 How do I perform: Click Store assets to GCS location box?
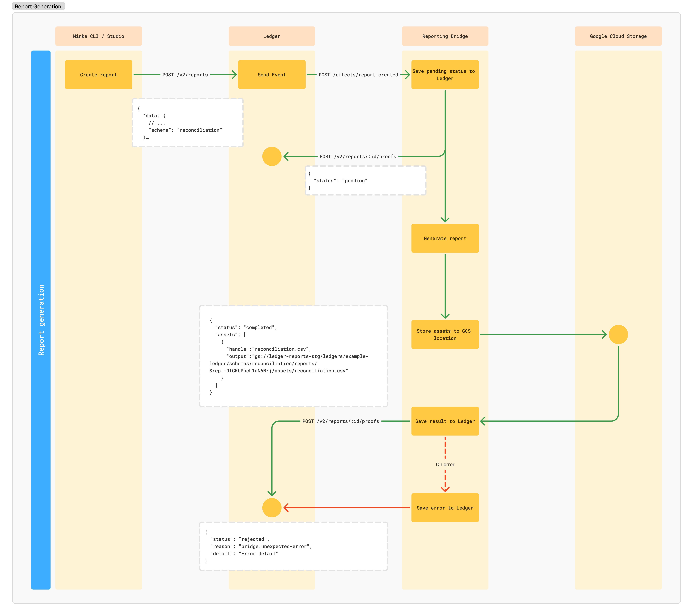point(445,334)
